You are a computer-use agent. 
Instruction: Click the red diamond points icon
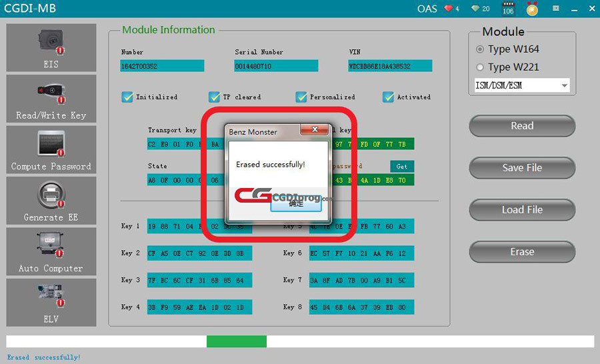coord(448,9)
